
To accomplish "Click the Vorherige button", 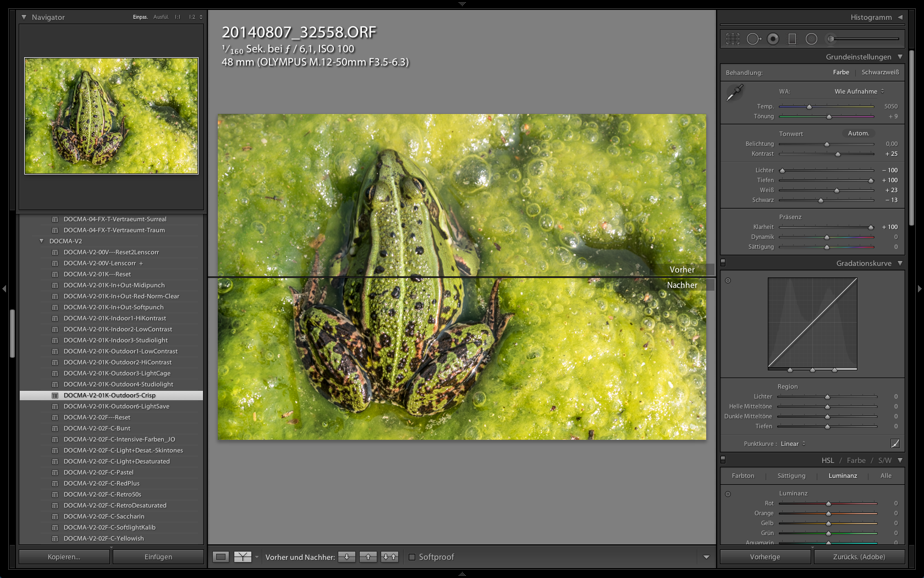I will (765, 557).
